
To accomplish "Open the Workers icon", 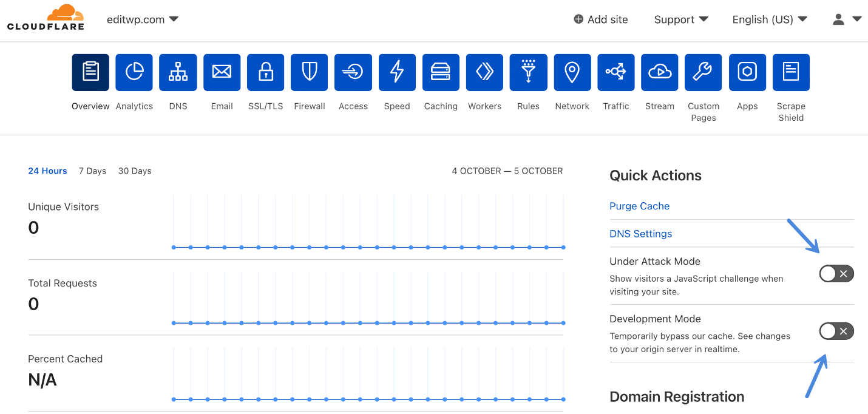I will pyautogui.click(x=484, y=72).
